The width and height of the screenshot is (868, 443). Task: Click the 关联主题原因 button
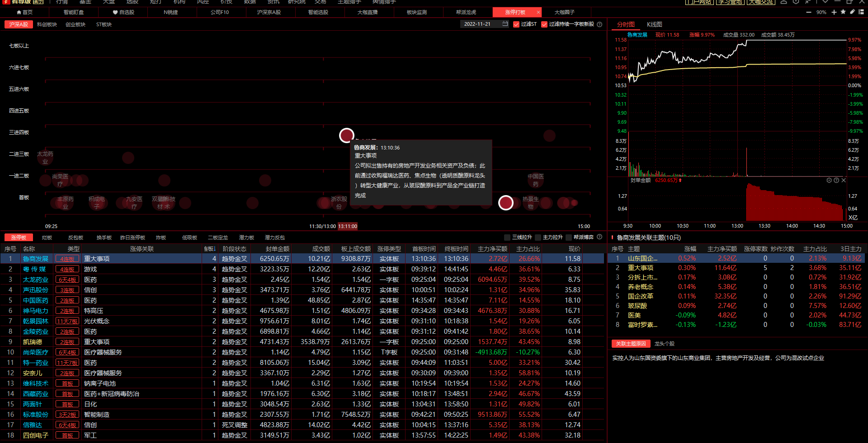[x=631, y=344]
